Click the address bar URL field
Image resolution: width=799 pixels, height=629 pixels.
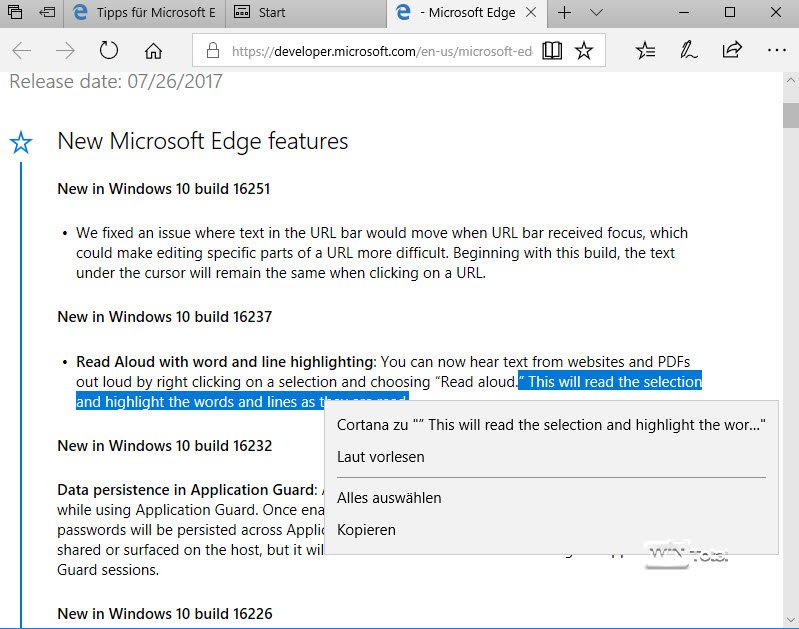[x=380, y=50]
